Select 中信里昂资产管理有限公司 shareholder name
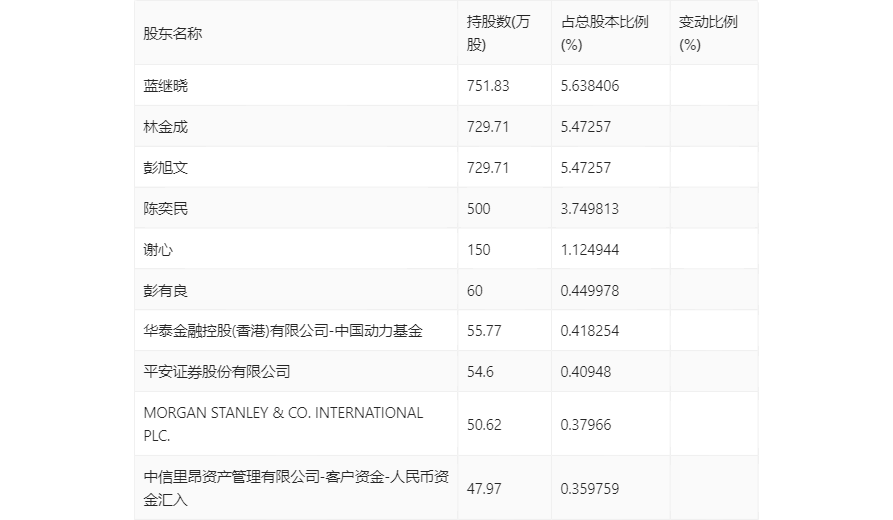 [296, 489]
